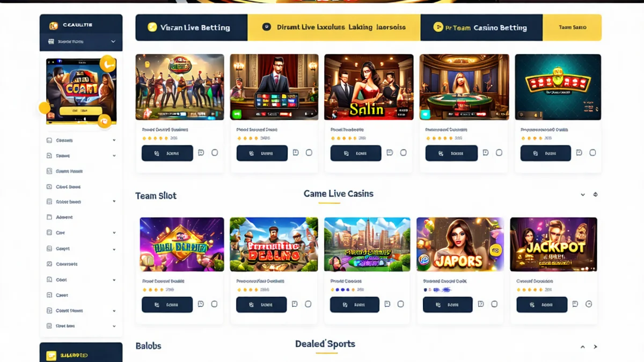Expand the first sidebar menu item's chevron

[x=114, y=141]
